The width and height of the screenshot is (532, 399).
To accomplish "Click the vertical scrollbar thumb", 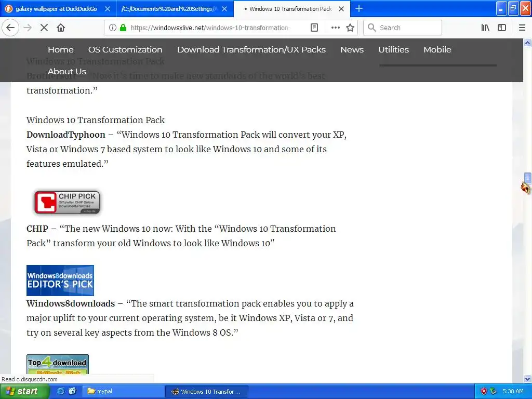I will coord(527,179).
